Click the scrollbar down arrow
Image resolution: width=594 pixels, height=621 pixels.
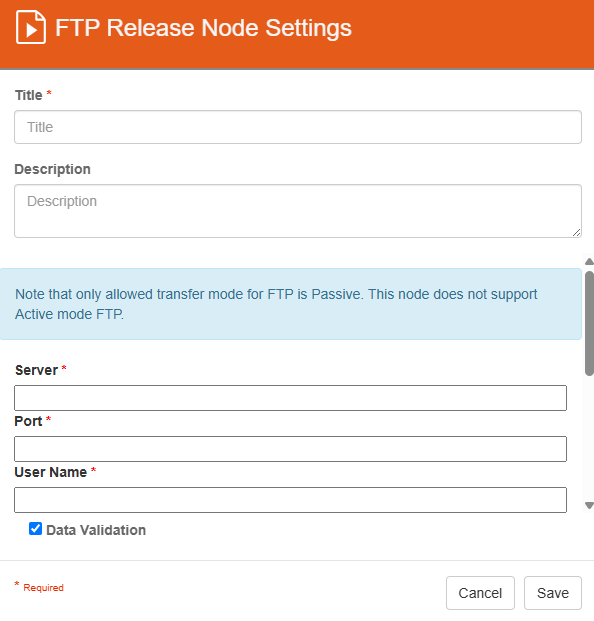(x=589, y=506)
